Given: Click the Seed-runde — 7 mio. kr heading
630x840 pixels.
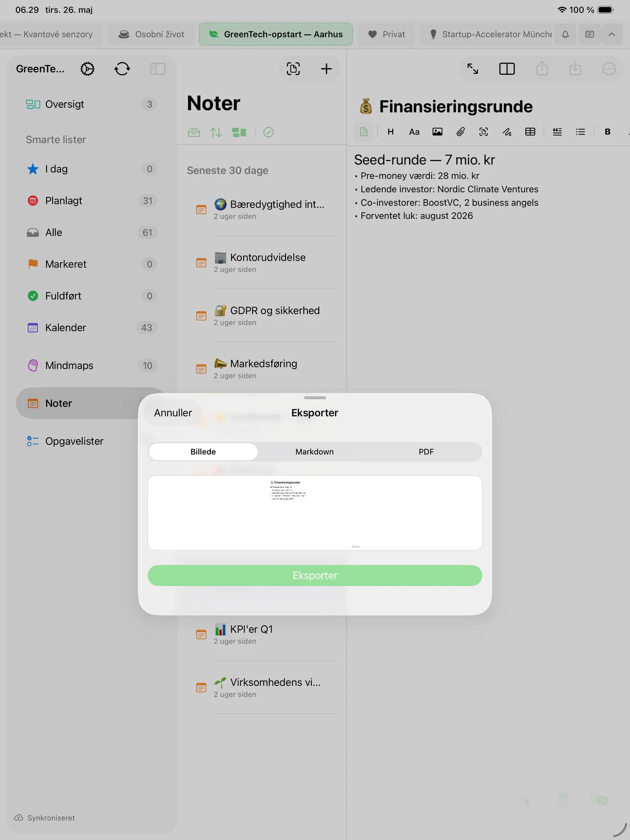Looking at the screenshot, I should (x=424, y=160).
